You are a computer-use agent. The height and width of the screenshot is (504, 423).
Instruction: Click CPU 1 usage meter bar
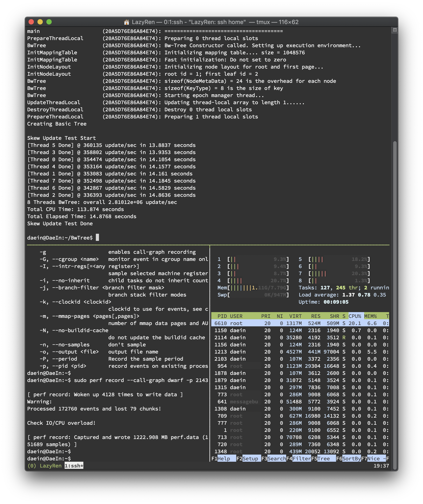pos(253,259)
